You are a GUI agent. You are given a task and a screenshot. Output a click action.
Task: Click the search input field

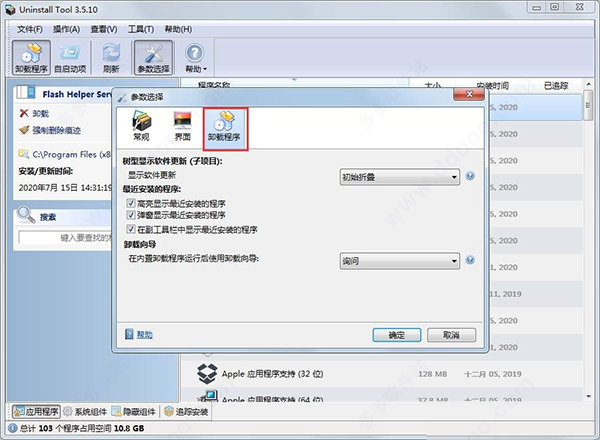(65, 238)
